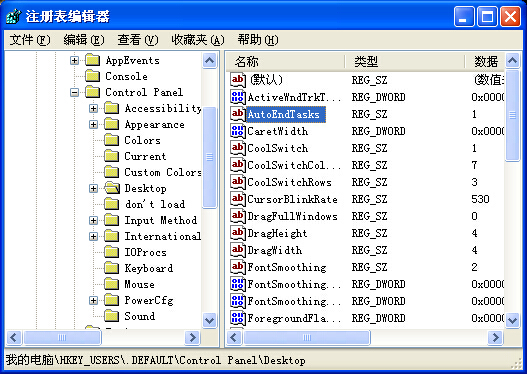Select the CursorBlinkRate value name
Screen dimensions: 527x374
tap(292, 199)
